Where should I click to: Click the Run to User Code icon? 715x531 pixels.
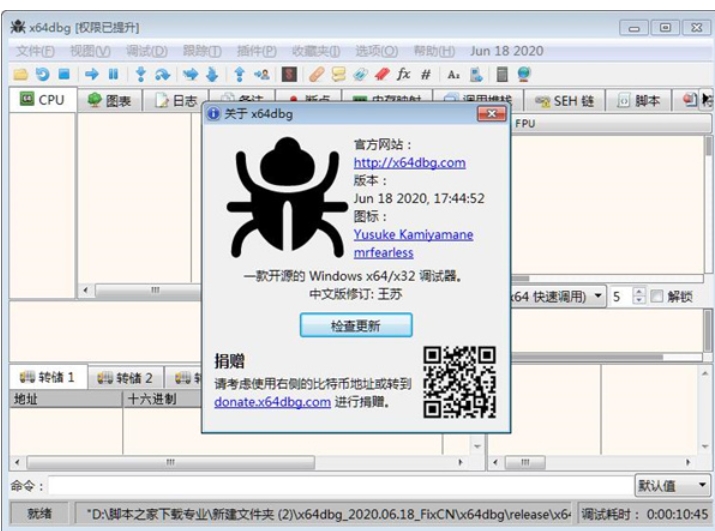(262, 74)
